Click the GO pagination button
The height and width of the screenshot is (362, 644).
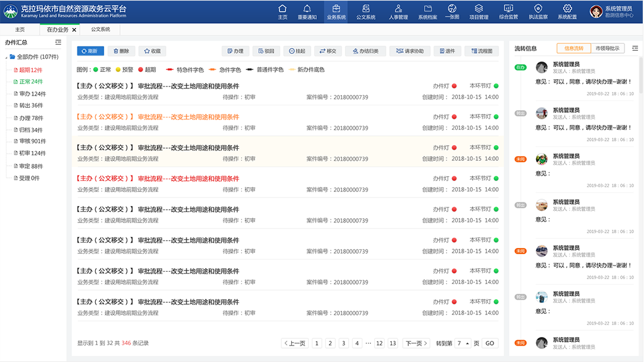489,343
